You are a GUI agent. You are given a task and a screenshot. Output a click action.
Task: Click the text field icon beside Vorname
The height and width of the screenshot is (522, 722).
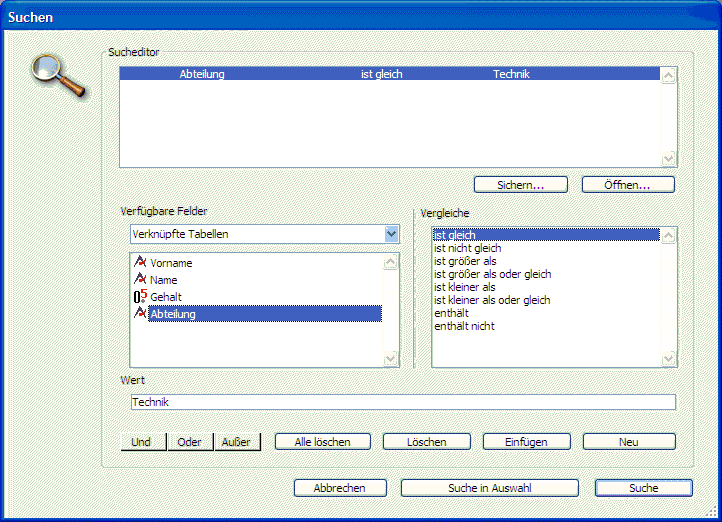point(140,262)
